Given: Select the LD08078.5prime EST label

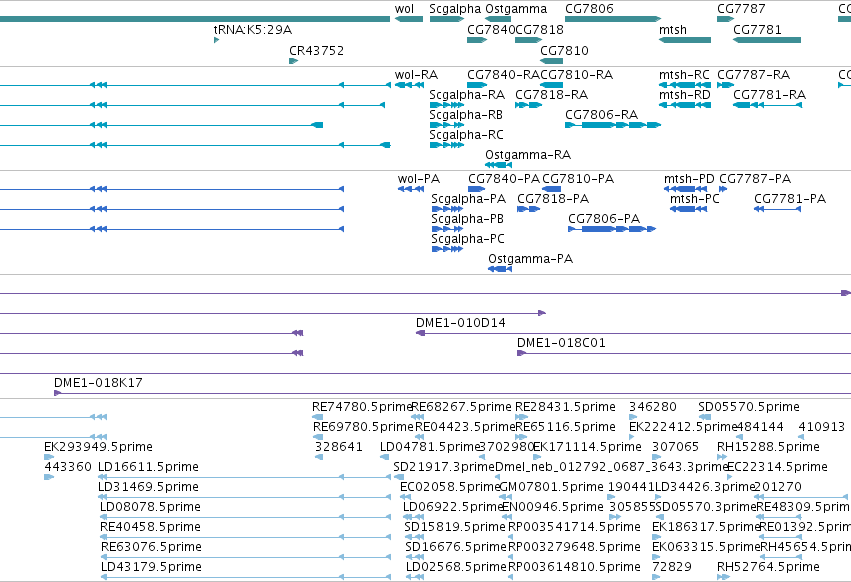Looking at the screenshot, I should coord(150,508).
